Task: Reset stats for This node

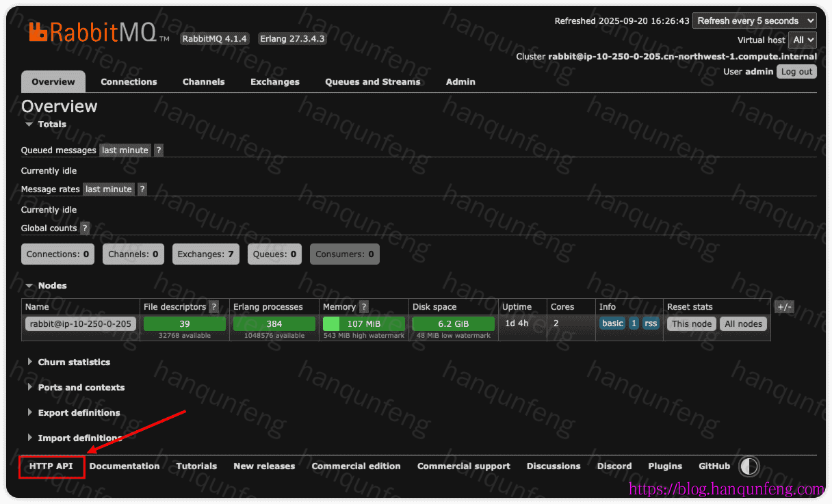Action: (692, 324)
